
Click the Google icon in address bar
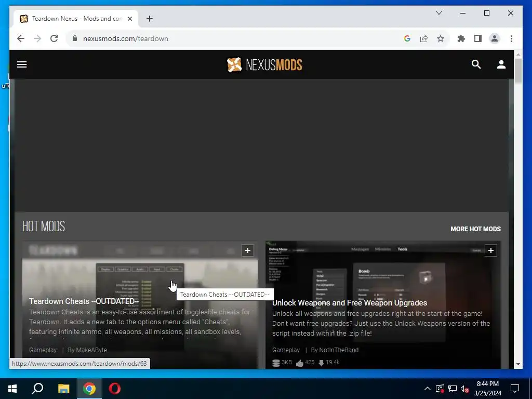pyautogui.click(x=407, y=38)
